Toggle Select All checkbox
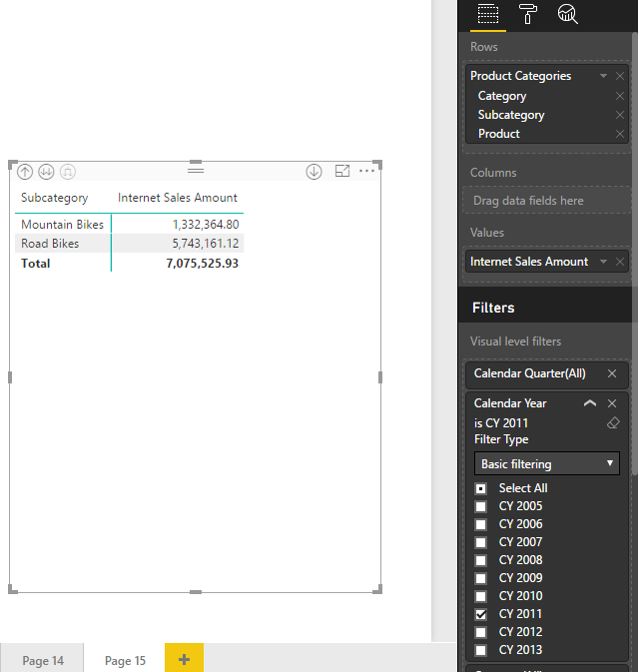This screenshot has width=638, height=672. [481, 488]
